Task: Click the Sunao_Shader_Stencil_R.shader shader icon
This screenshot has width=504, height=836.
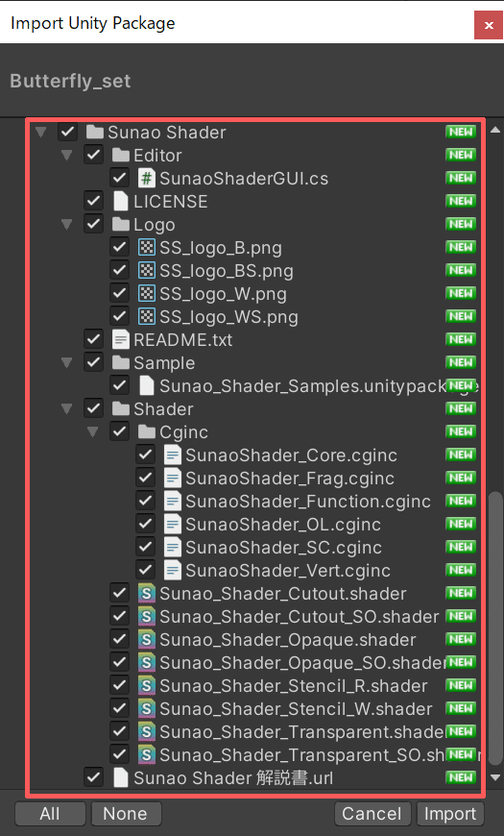Action: (x=147, y=685)
